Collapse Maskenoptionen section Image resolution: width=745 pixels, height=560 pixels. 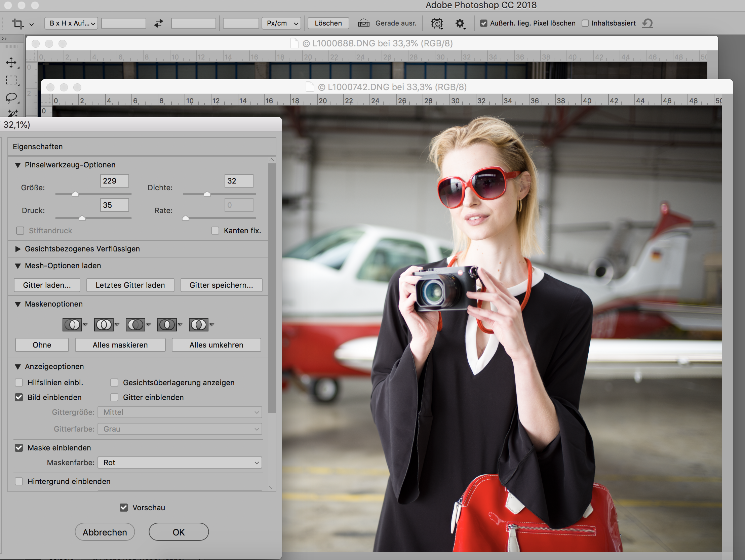click(x=18, y=305)
